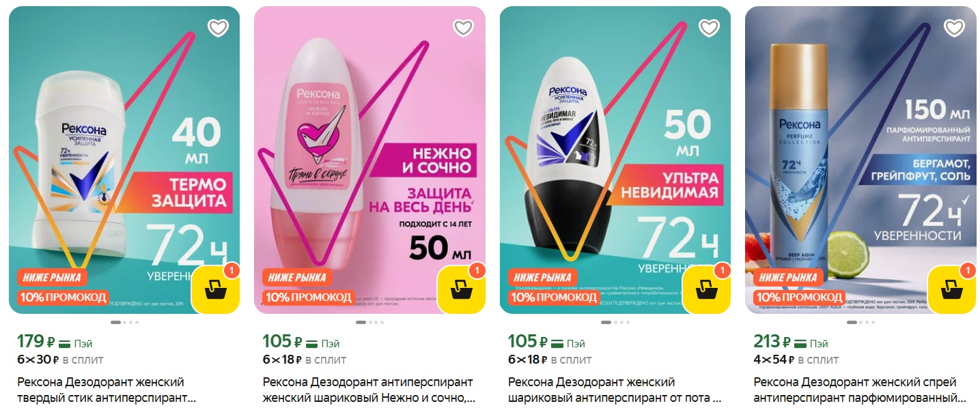Add the pink Нежно и сочно roll-on to cart
980x408 pixels.
tap(461, 290)
